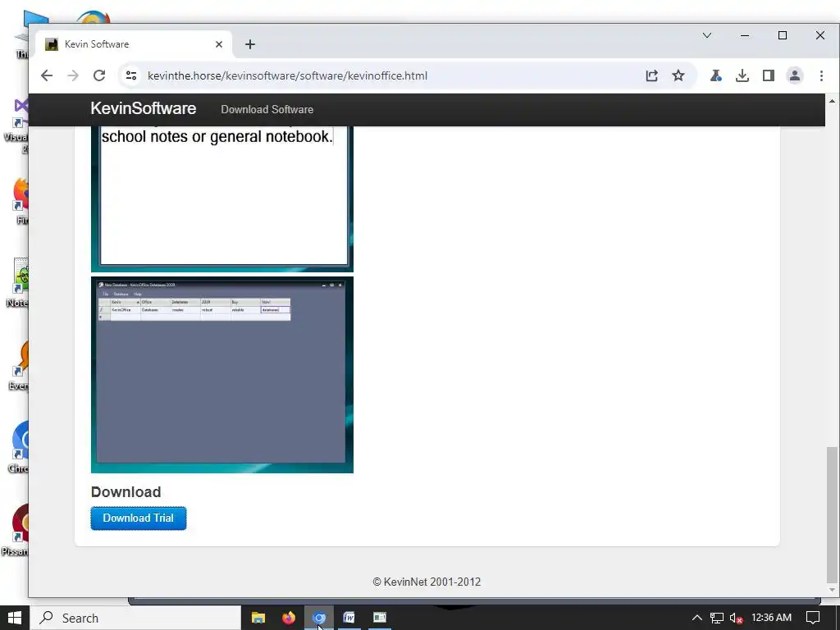This screenshot has height=630, width=840.
Task: View site information icon in address bar
Action: pyautogui.click(x=131, y=75)
